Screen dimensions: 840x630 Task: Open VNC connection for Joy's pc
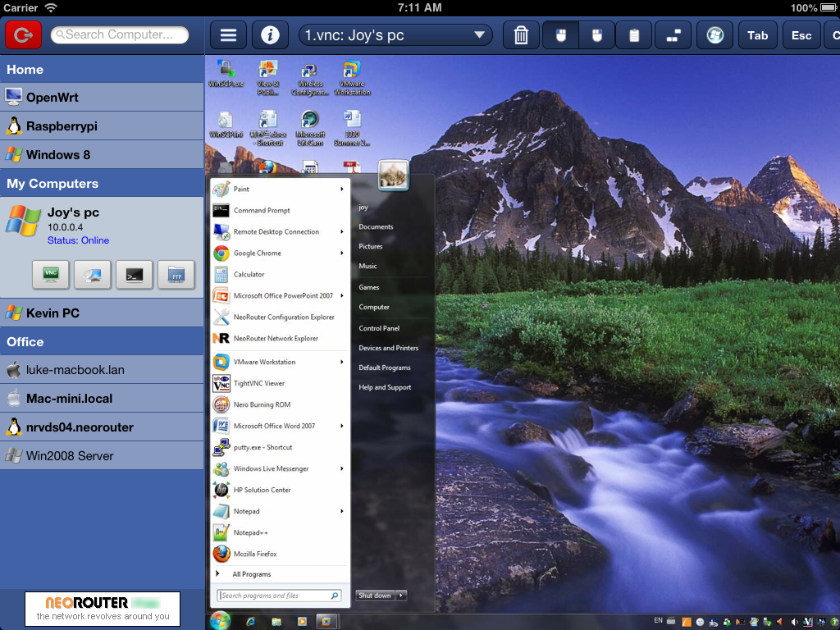(x=50, y=274)
